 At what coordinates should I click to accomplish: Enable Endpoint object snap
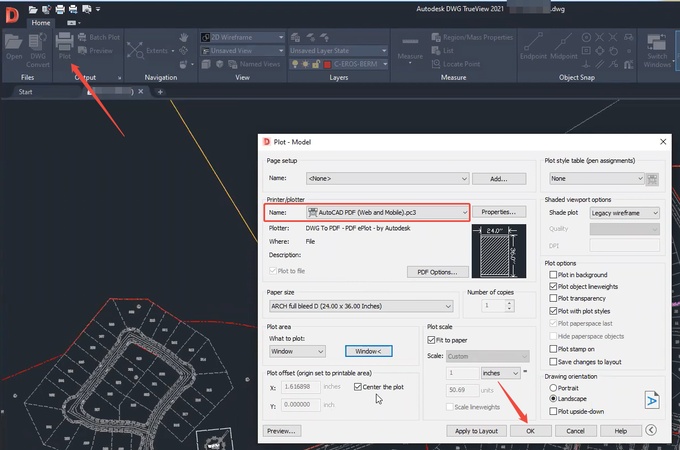[x=533, y=46]
